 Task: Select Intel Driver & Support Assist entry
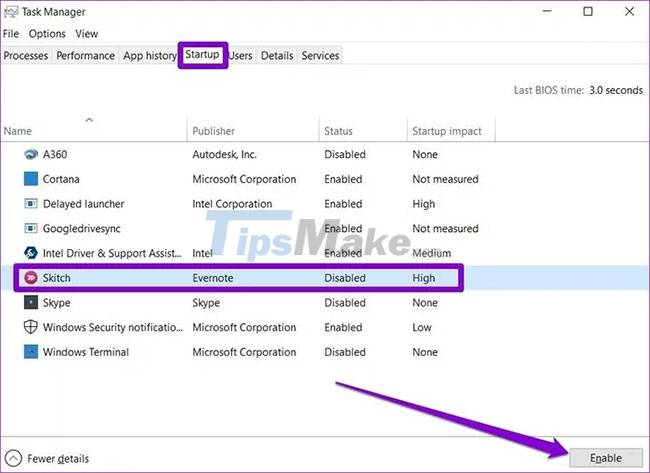tap(112, 253)
